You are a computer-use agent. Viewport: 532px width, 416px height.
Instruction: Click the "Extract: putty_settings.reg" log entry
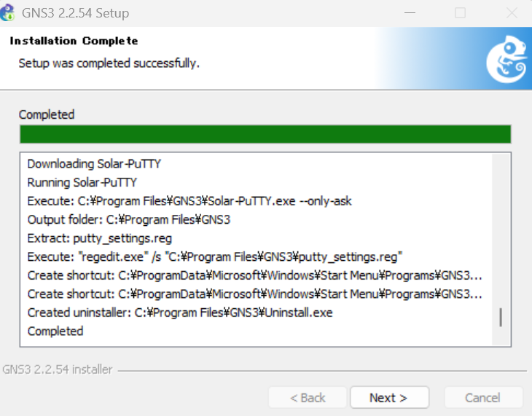pyautogui.click(x=100, y=238)
